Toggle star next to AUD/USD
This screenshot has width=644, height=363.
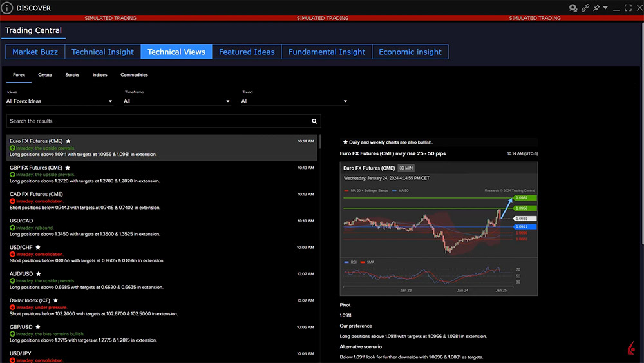tap(38, 274)
